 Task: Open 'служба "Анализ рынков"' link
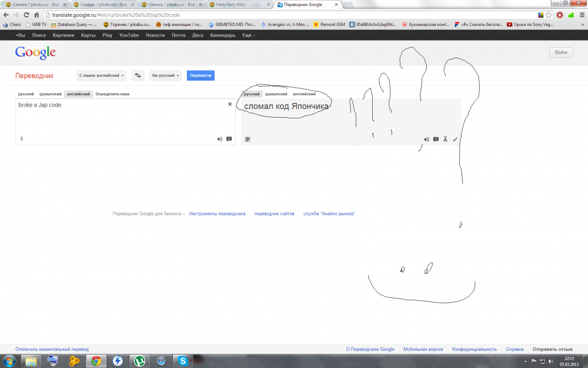point(329,214)
